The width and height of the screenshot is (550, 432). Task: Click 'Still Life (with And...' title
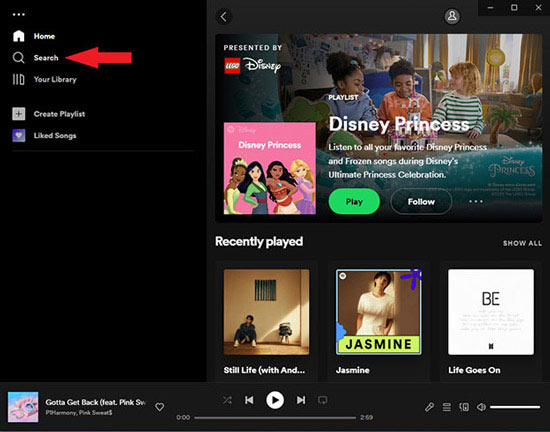pyautogui.click(x=264, y=370)
